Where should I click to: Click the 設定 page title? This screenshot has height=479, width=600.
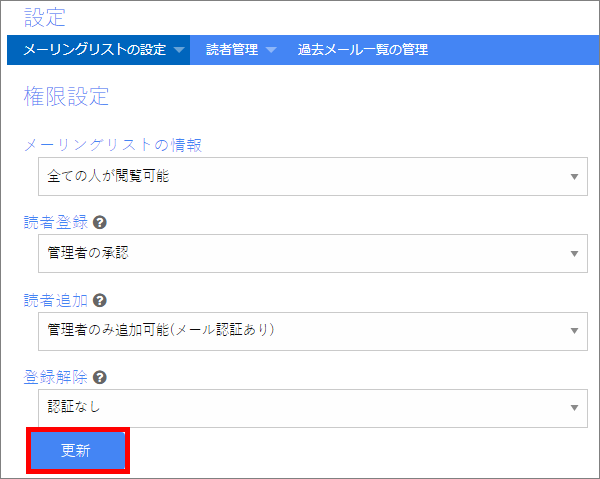pos(45,18)
